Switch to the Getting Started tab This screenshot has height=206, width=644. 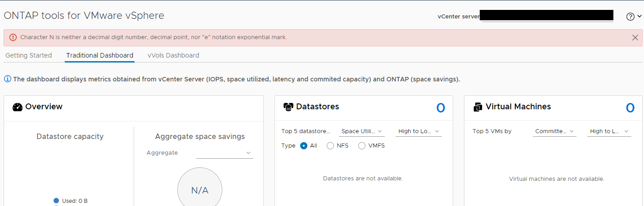(28, 55)
